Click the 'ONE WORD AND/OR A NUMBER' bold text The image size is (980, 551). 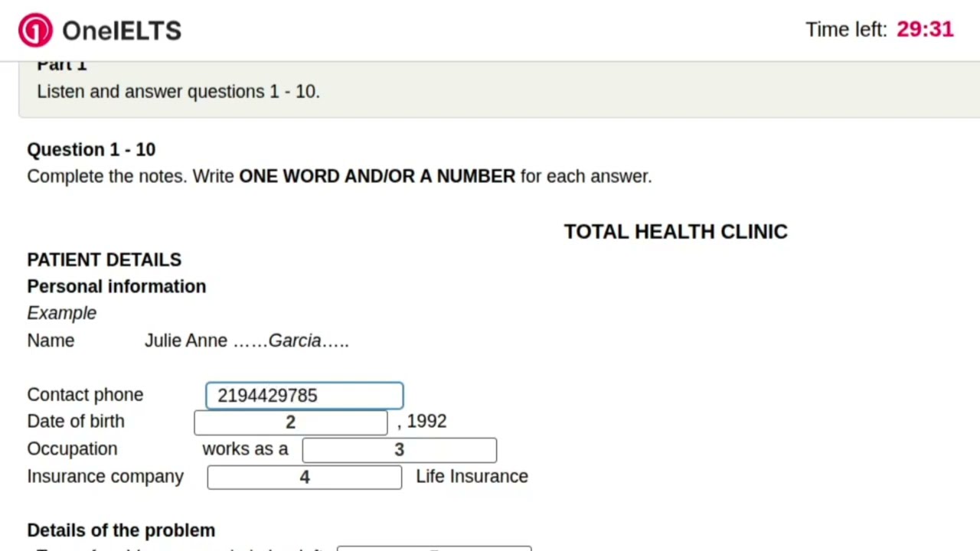tap(377, 176)
